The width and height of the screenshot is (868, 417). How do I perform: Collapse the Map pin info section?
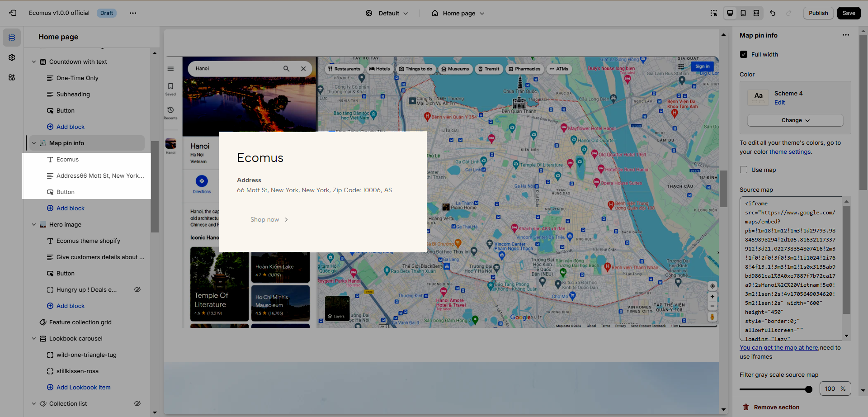click(x=34, y=143)
